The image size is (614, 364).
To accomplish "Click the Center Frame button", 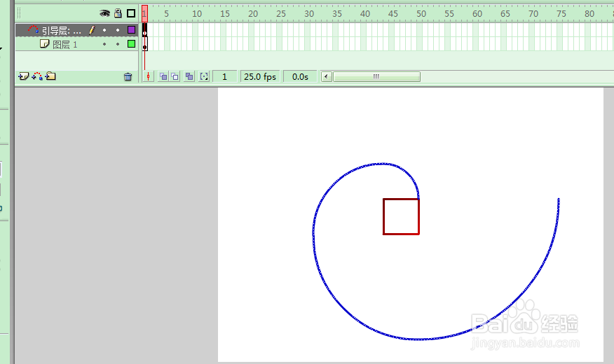I will 148,76.
